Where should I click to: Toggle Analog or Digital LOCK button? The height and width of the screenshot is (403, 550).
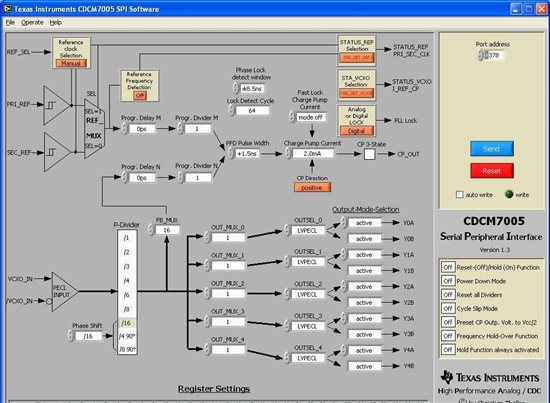tap(356, 131)
